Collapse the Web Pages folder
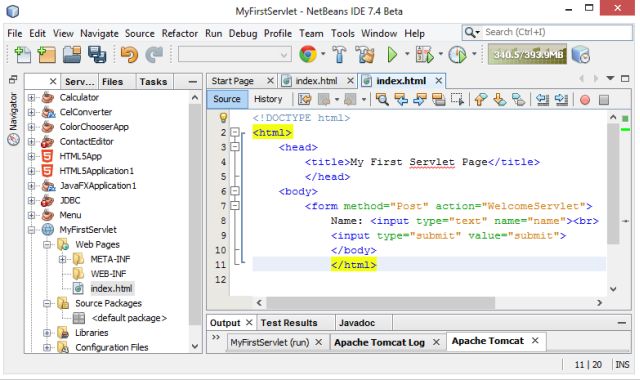This screenshot has height=380, width=640. click(47, 244)
